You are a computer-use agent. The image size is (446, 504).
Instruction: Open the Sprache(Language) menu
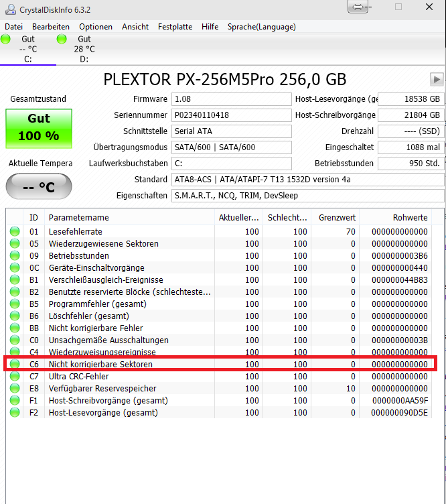point(262,27)
